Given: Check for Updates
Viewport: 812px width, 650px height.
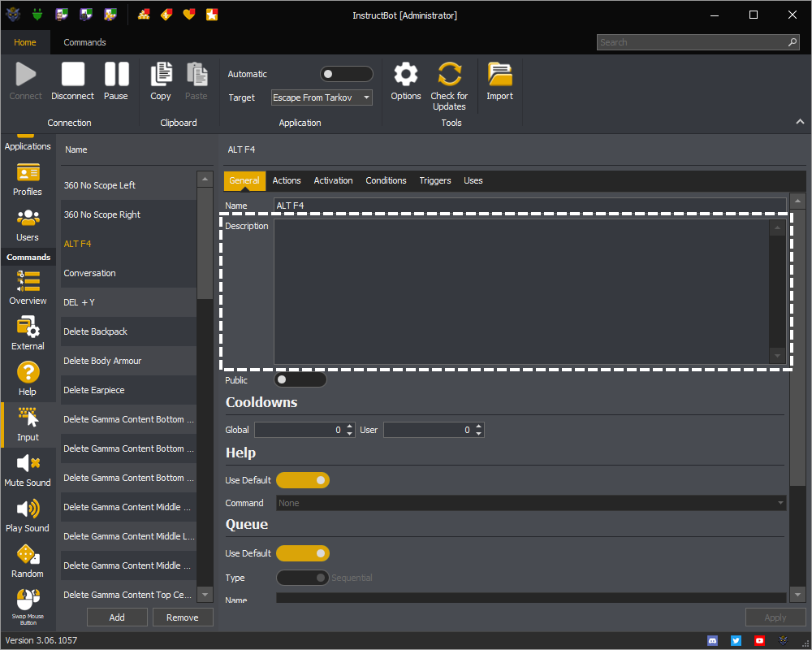Looking at the screenshot, I should tap(449, 85).
